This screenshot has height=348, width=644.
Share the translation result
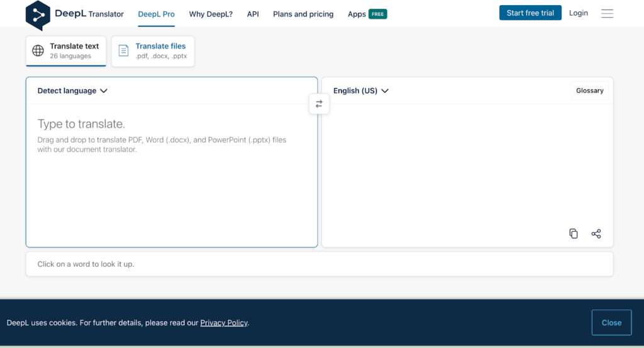coord(596,233)
